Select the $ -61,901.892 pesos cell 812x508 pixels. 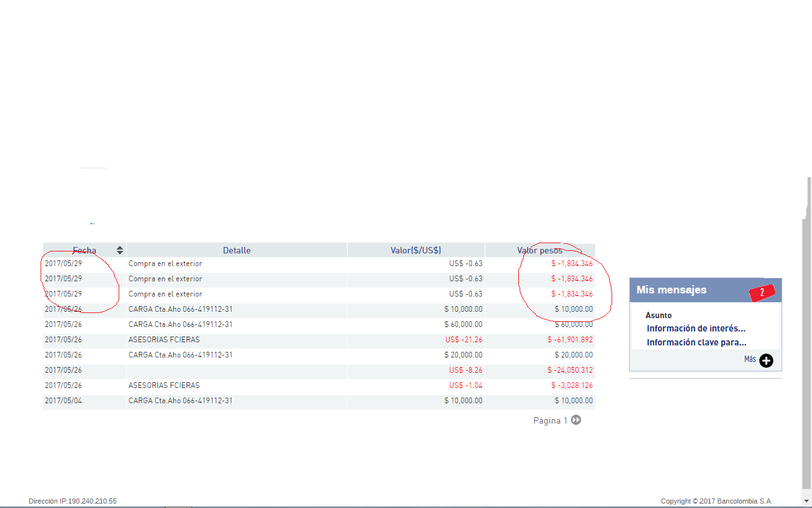click(540, 340)
